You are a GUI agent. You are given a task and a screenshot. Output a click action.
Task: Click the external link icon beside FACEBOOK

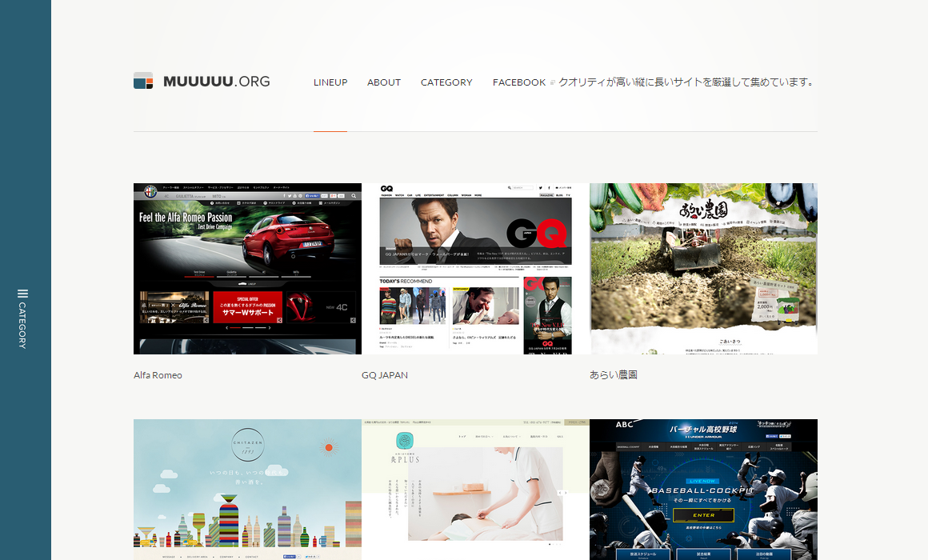pos(552,83)
